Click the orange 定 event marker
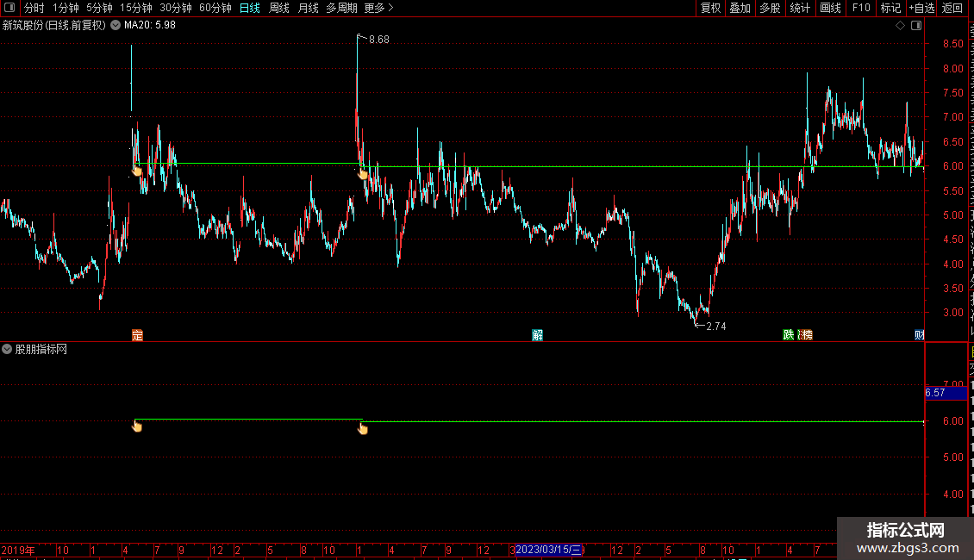Image resolution: width=974 pixels, height=560 pixels. coord(137,335)
